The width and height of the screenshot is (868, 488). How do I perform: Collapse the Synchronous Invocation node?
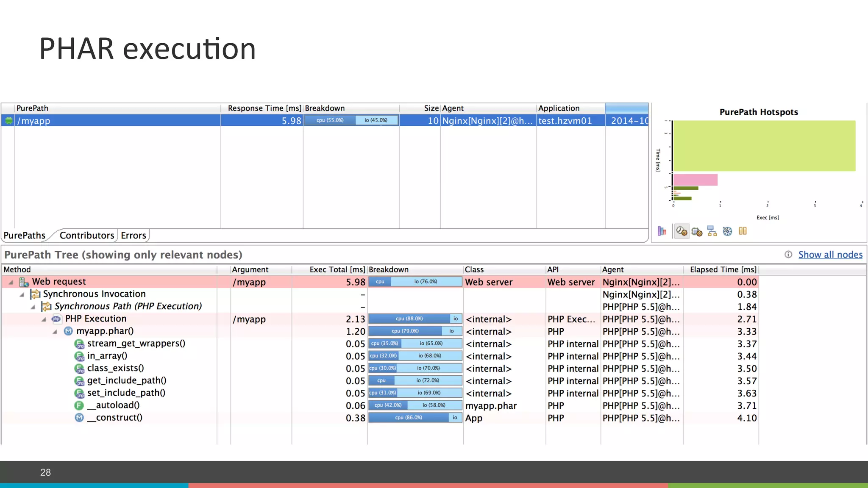click(x=22, y=294)
